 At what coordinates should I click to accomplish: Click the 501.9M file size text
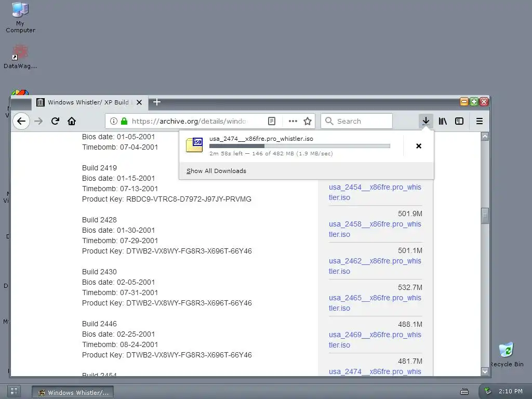[x=410, y=214]
